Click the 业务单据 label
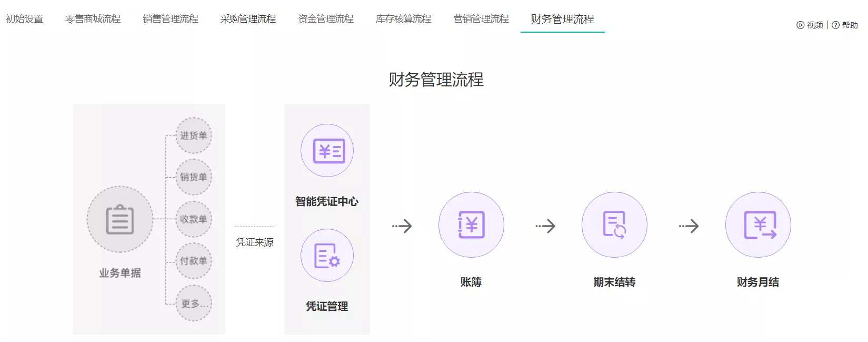This screenshot has width=868, height=342. click(x=120, y=273)
